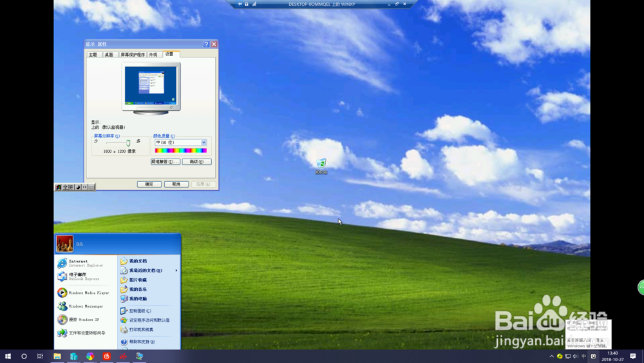This screenshot has width=644, height=363.
Task: Open 控制面板 from start menu
Action: click(135, 311)
